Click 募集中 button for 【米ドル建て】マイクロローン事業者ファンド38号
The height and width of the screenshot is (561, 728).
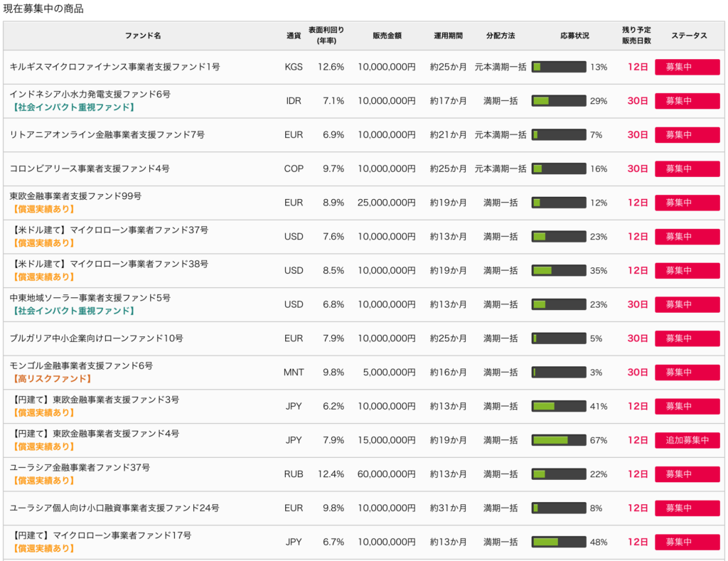(687, 270)
